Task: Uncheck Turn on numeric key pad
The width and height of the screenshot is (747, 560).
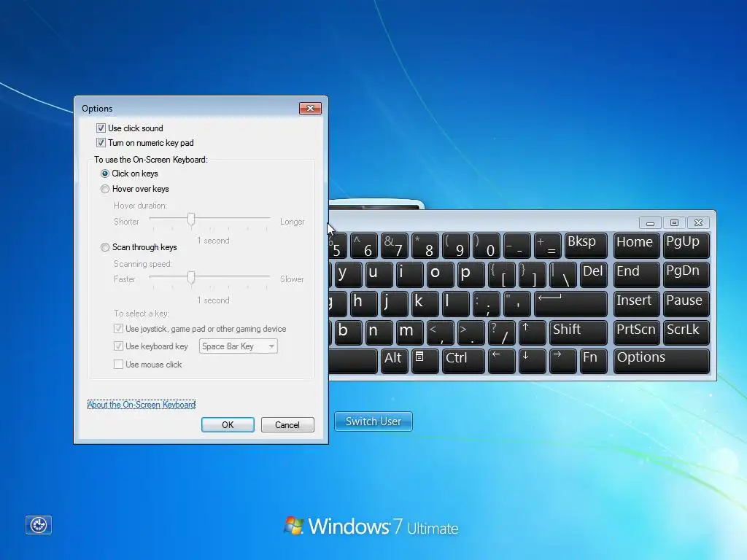Action: click(x=101, y=142)
